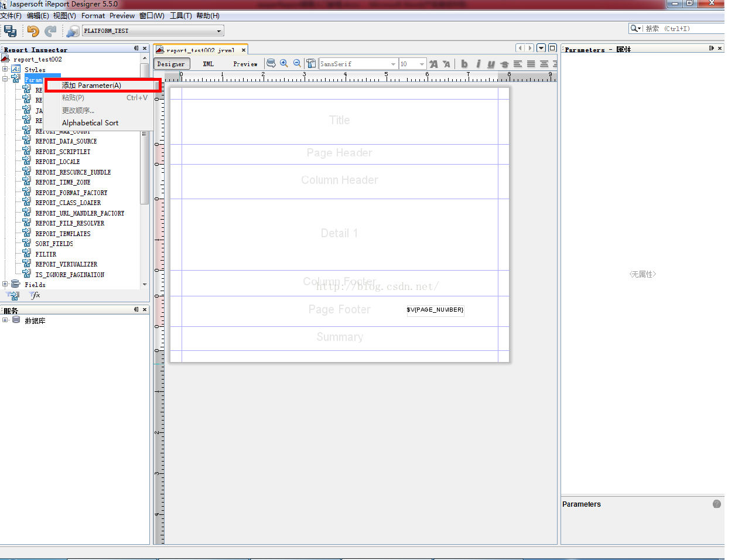Viewport: 745px width, 560px height.
Task: Select the IS_IGNORE_PAGINATION parameter
Action: click(70, 275)
